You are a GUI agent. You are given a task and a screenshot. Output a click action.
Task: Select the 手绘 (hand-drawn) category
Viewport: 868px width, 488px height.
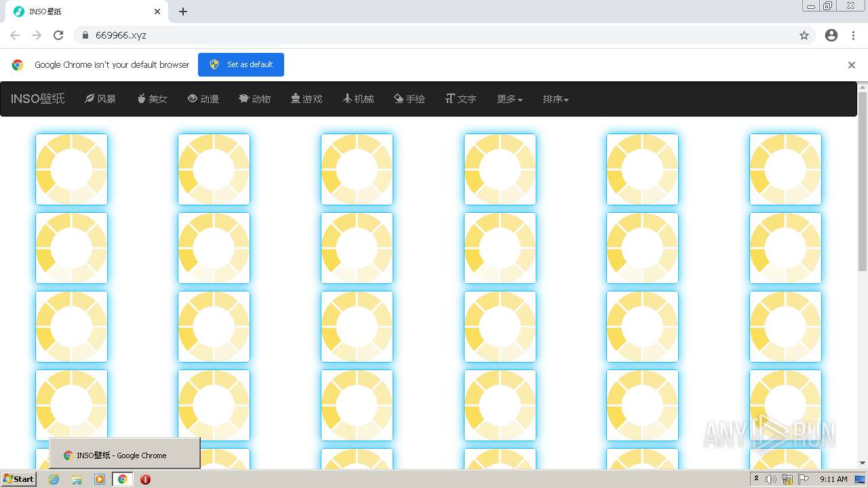[x=410, y=99]
